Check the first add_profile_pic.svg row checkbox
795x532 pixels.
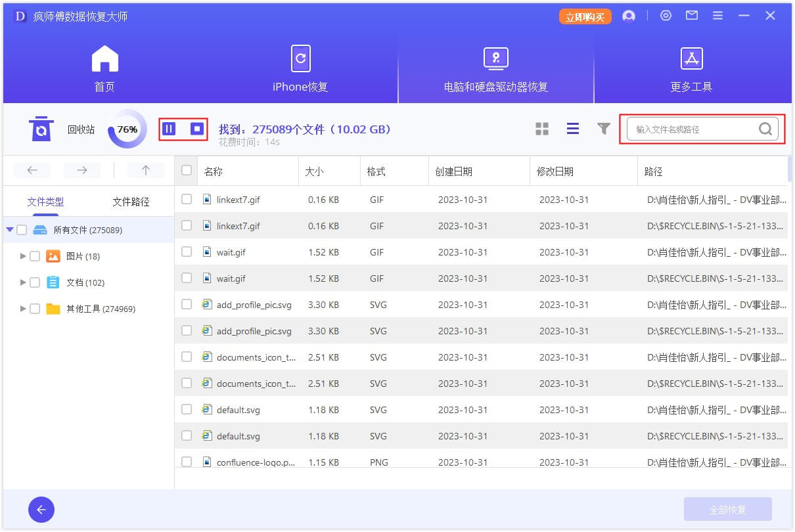coord(187,304)
